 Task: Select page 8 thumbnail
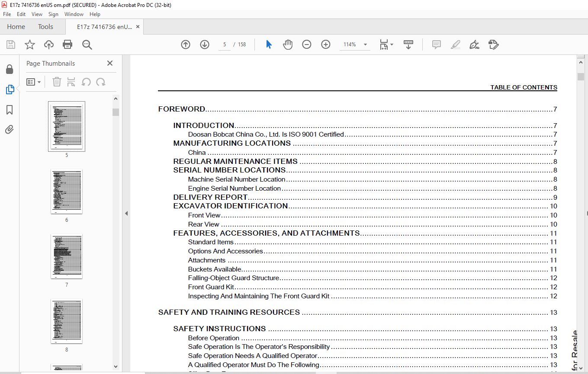[67, 321]
